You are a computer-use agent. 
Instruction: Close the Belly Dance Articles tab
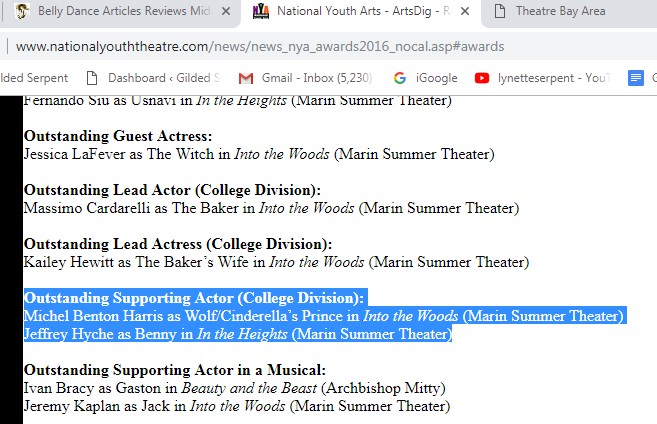pyautogui.click(x=228, y=12)
